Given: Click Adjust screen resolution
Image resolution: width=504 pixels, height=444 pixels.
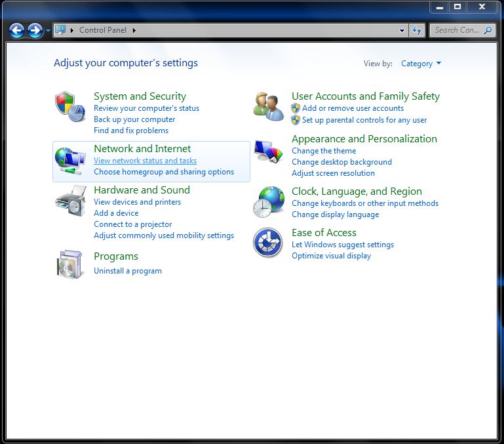Looking at the screenshot, I should pos(333,173).
